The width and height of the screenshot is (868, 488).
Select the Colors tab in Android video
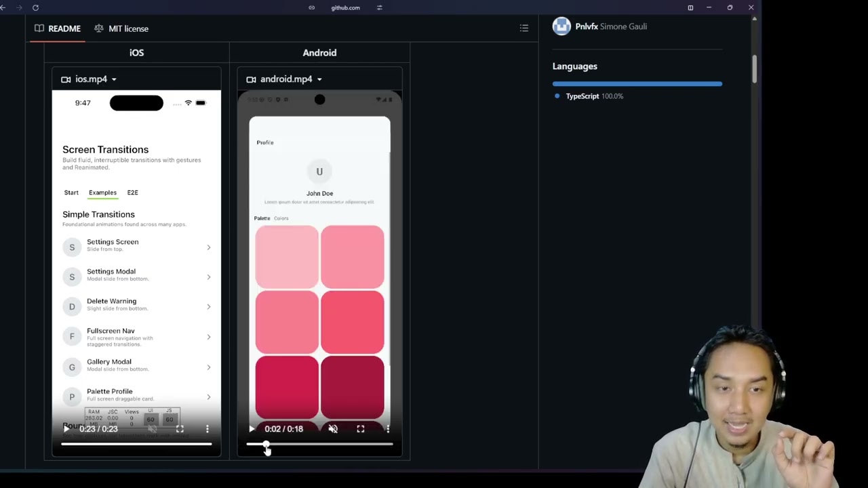coord(281,218)
